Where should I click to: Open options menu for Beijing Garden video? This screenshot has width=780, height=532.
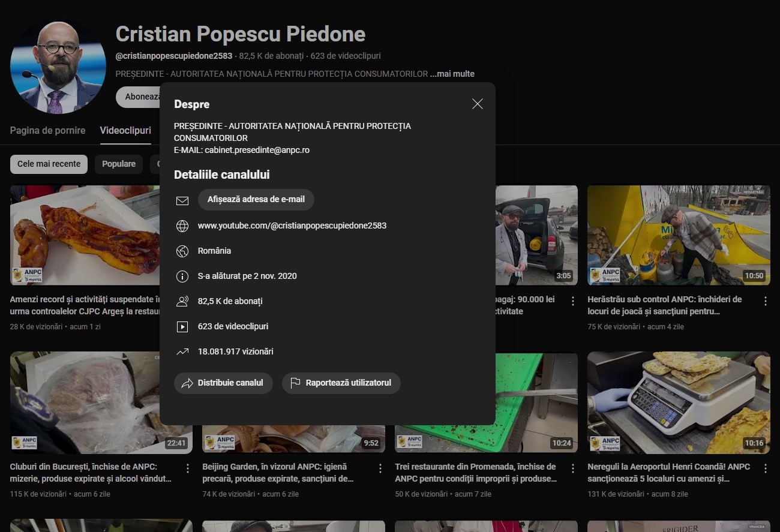[x=380, y=468]
